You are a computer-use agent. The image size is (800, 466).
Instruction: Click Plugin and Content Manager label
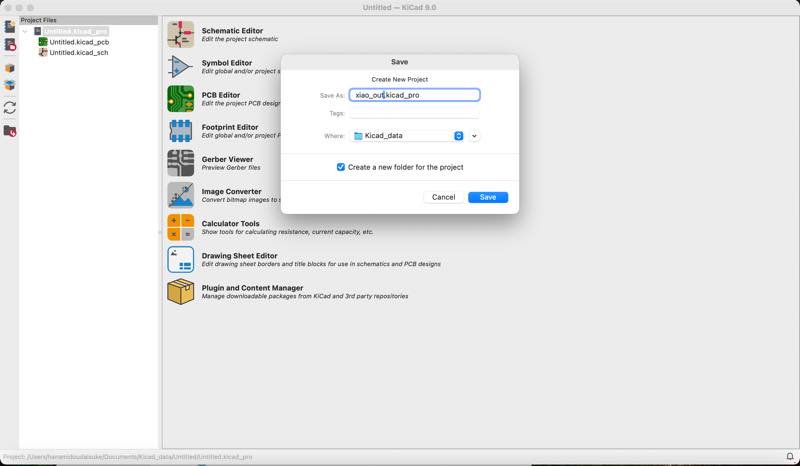coord(252,288)
